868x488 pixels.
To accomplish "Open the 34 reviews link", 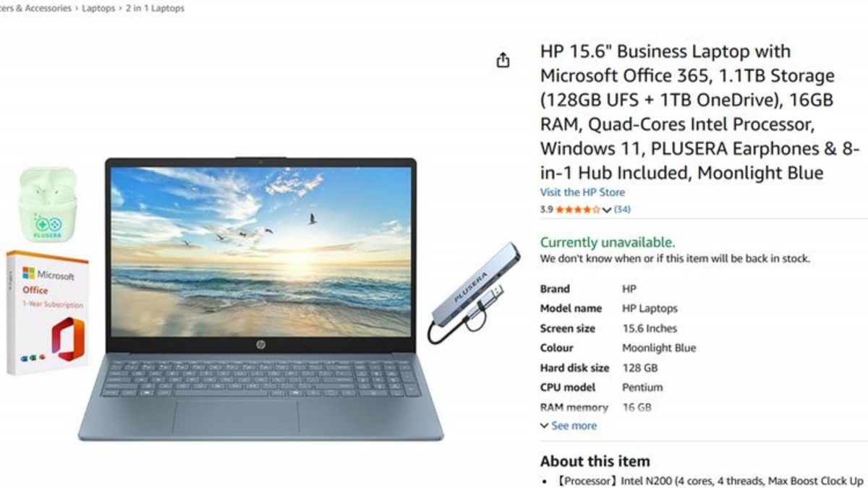I will pyautogui.click(x=622, y=210).
